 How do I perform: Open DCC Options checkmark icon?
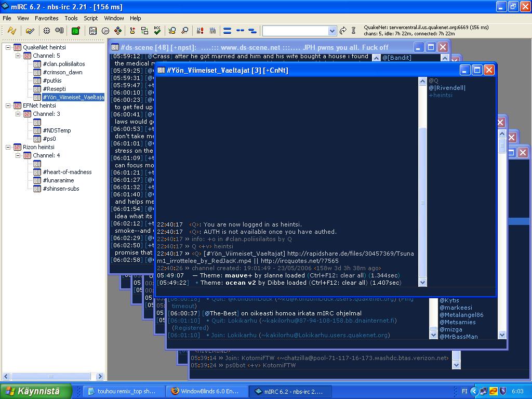[157, 31]
